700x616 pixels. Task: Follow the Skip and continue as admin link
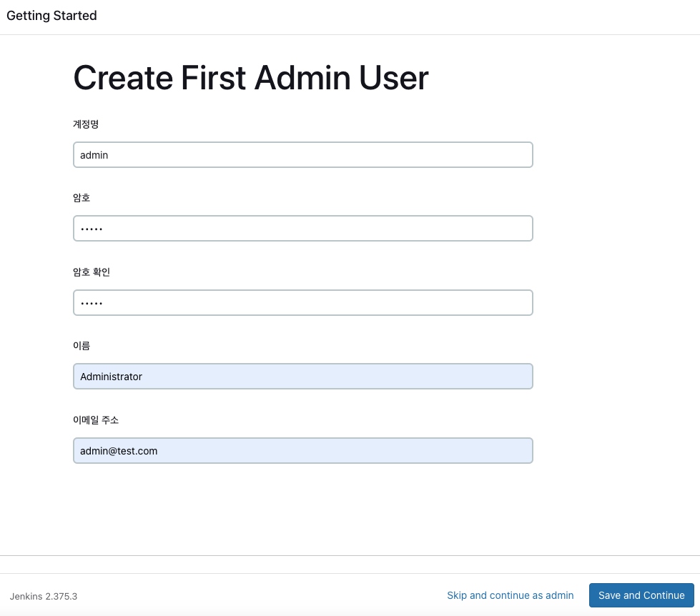pyautogui.click(x=511, y=595)
